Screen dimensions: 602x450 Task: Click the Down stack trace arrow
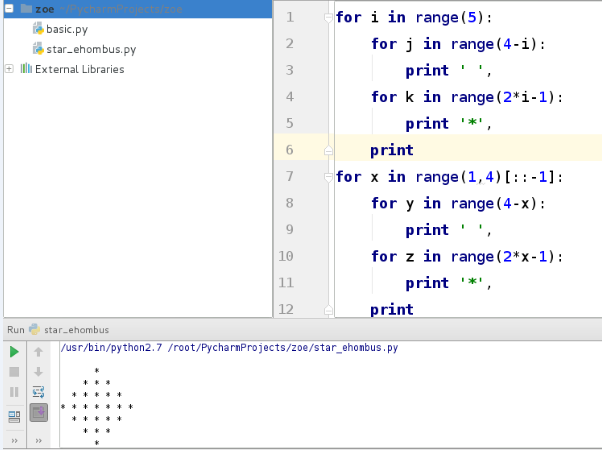coord(38,372)
